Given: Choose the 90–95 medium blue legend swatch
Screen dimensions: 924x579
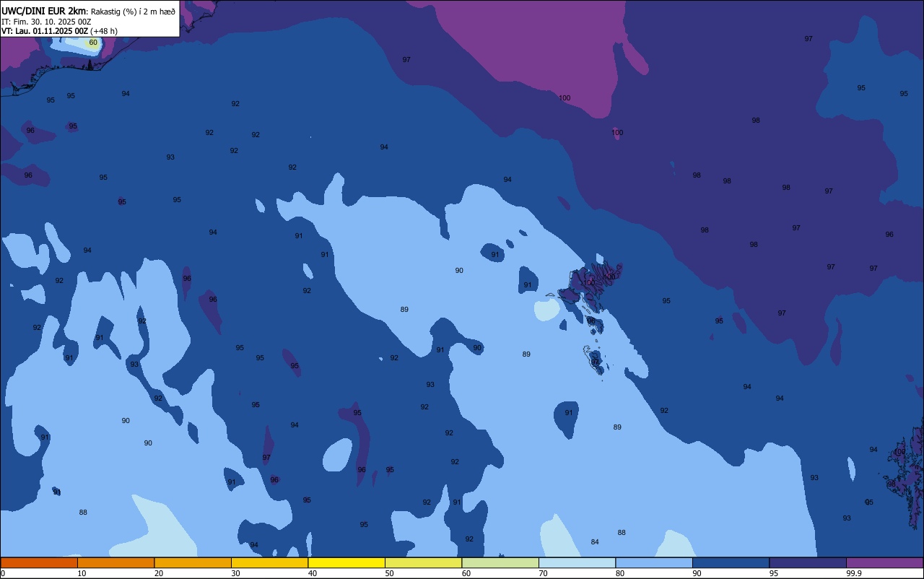Looking at the screenshot, I should pyautogui.click(x=731, y=562).
